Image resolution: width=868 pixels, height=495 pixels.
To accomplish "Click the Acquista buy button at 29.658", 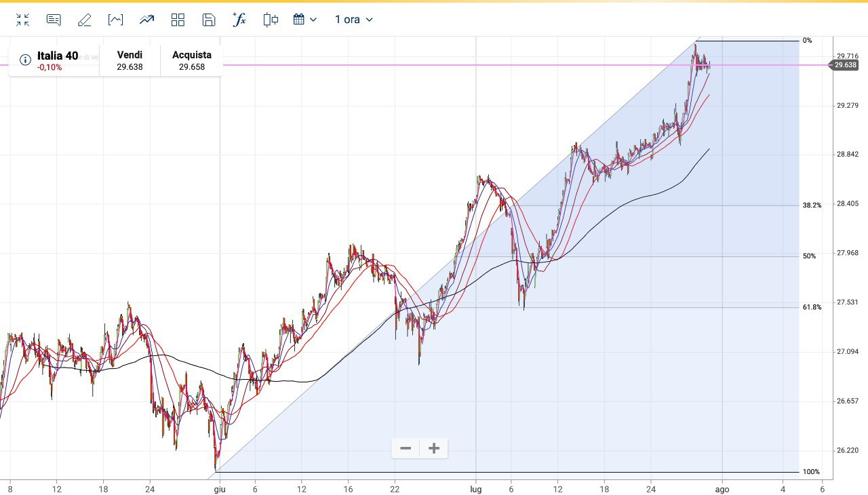I will [192, 60].
